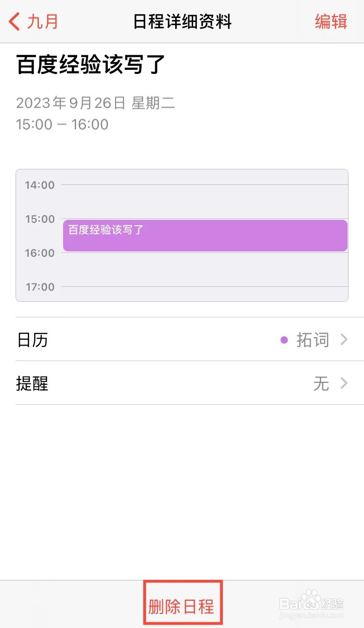Tap the 15:00 – 16:00 time range text
The width and height of the screenshot is (364, 628).
coord(62,124)
